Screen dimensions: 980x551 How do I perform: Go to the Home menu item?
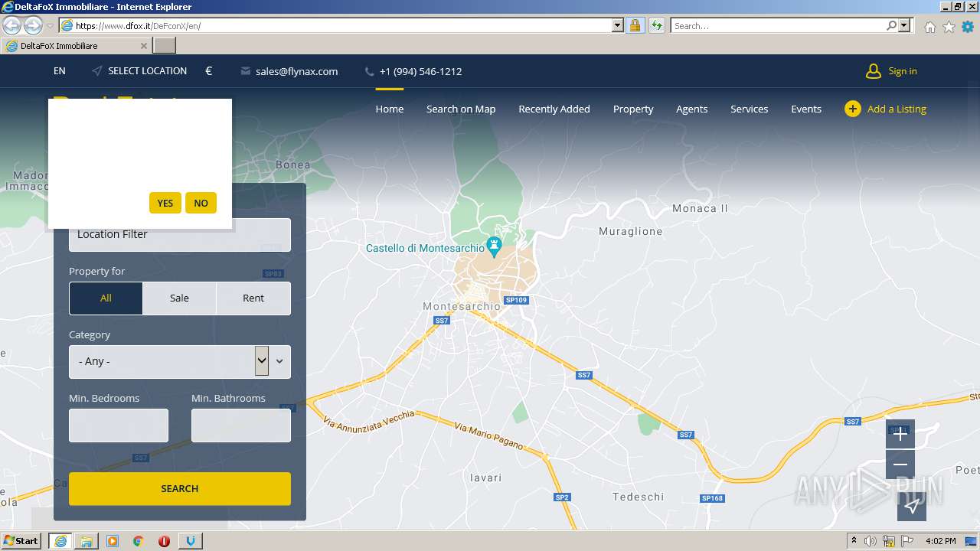pyautogui.click(x=390, y=109)
